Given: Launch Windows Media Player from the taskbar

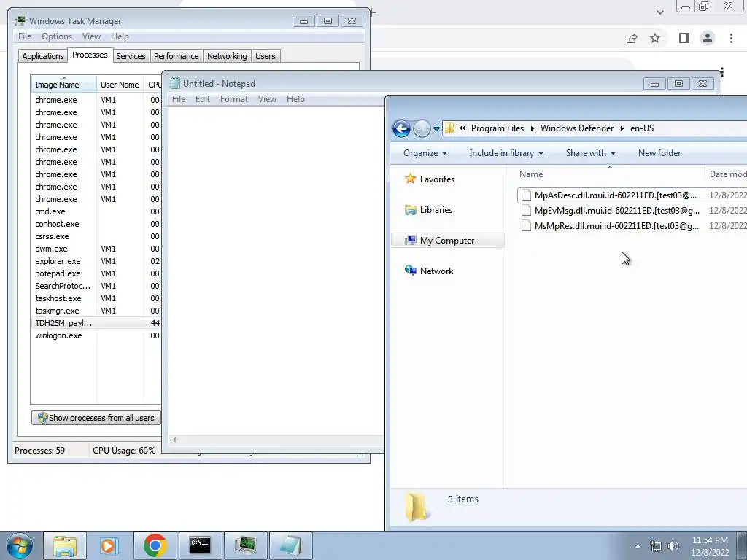Looking at the screenshot, I should (x=109, y=545).
